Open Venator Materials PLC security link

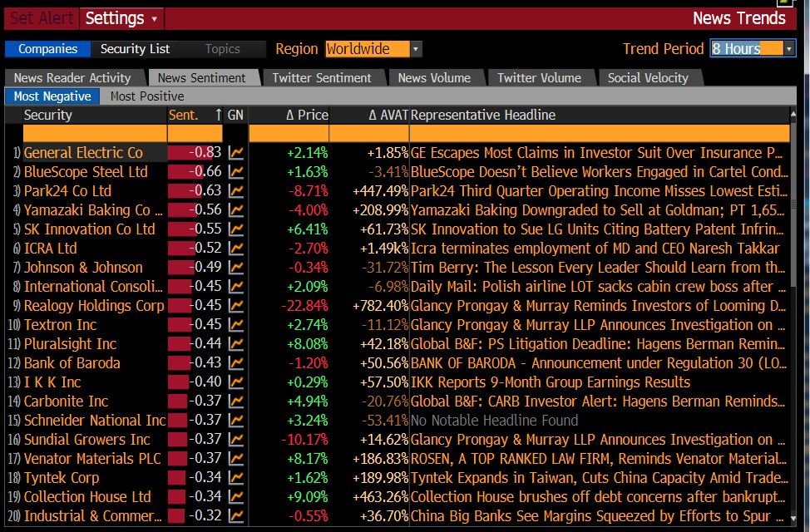pos(92,459)
